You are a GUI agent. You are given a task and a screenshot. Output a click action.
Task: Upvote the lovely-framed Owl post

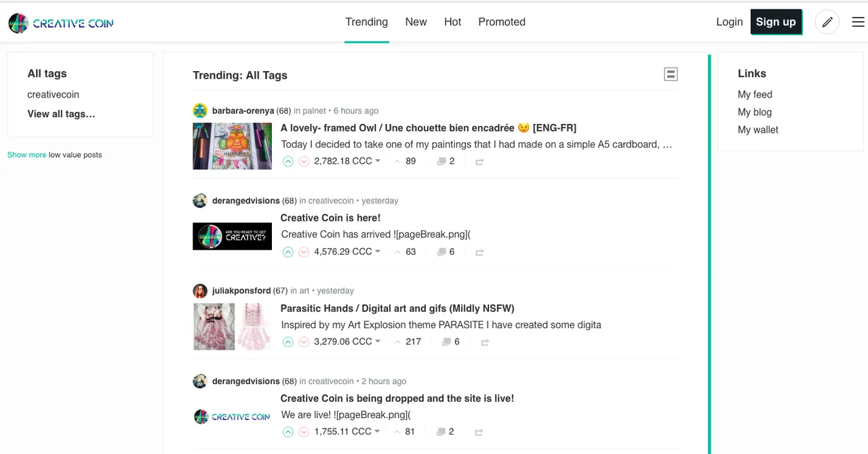[x=288, y=161]
